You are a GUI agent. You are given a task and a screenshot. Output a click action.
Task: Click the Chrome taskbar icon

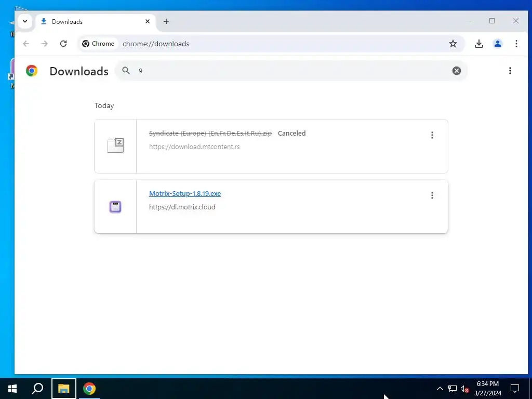coord(89,389)
